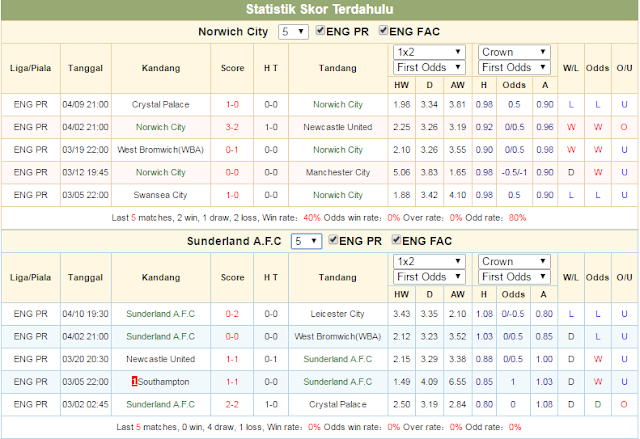Open First Odds dropdown under Crown, Sunderland table
This screenshot has width=640, height=439.
(x=514, y=277)
